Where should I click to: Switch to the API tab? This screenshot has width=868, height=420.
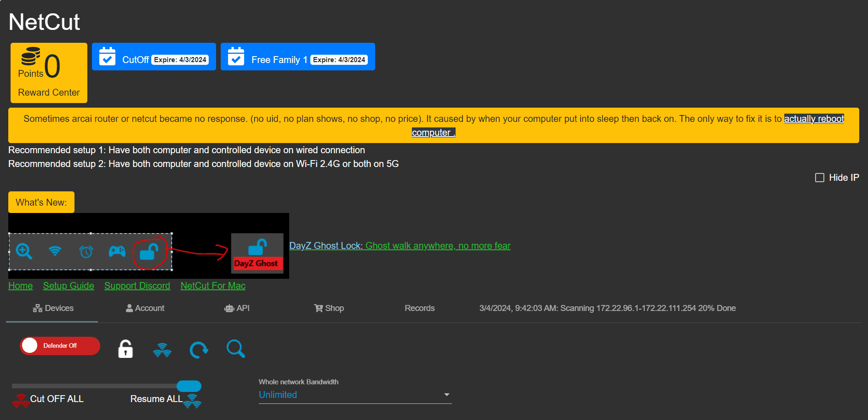pyautogui.click(x=237, y=308)
